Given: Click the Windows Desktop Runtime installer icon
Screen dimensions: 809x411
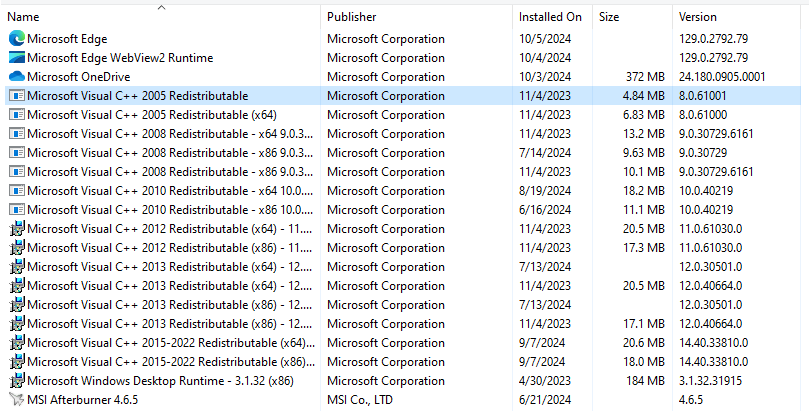Looking at the screenshot, I should (16, 381).
